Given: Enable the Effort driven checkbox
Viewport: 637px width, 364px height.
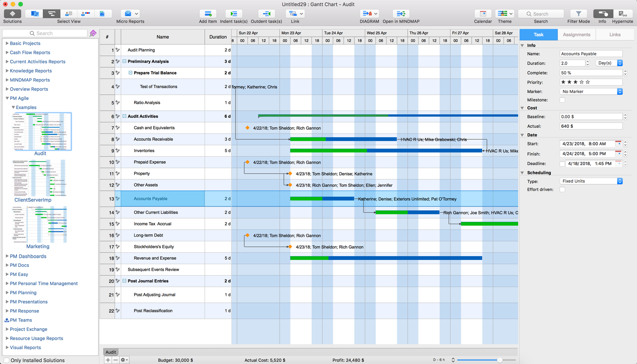Looking at the screenshot, I should (x=562, y=190).
